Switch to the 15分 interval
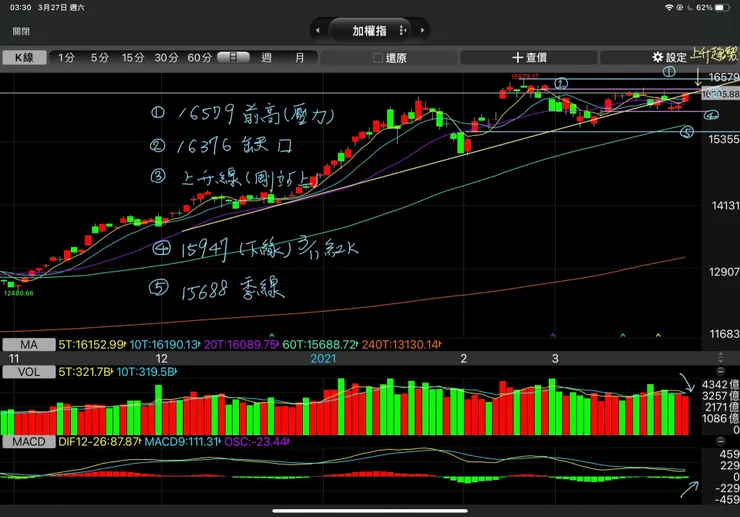The image size is (740, 517). pyautogui.click(x=133, y=58)
